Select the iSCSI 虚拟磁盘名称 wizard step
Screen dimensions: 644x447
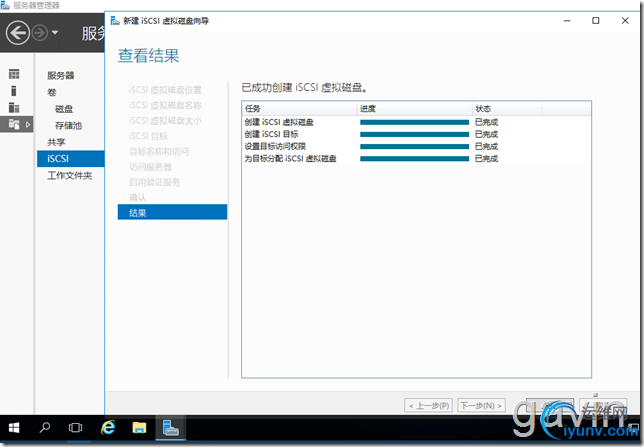[166, 105]
